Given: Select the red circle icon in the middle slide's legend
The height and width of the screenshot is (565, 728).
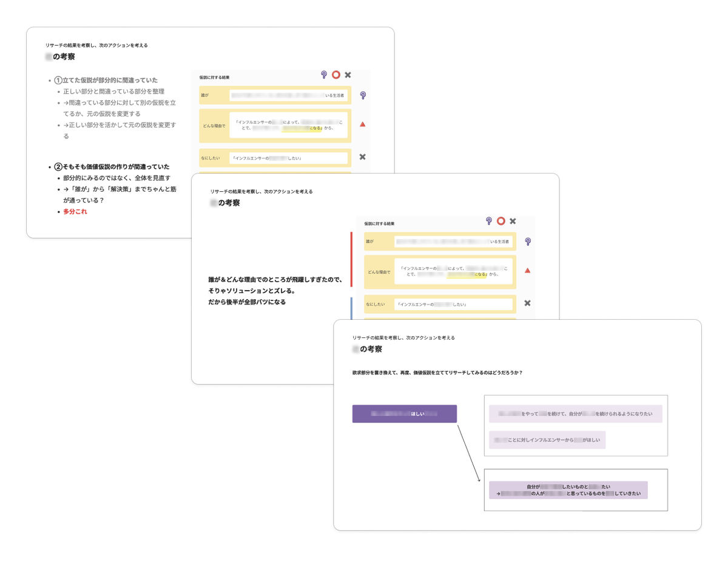Looking at the screenshot, I should click(x=501, y=221).
